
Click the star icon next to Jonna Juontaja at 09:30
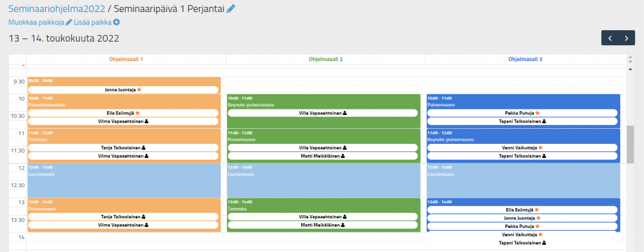[139, 90]
